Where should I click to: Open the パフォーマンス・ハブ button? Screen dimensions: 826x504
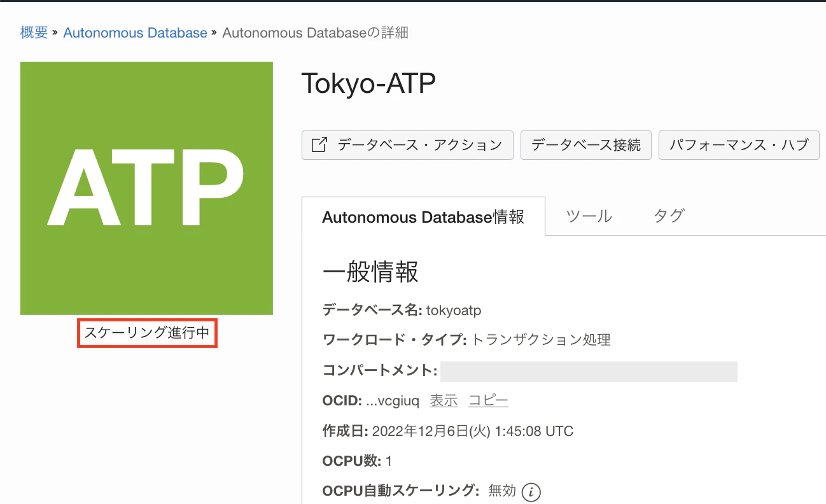pyautogui.click(x=739, y=145)
